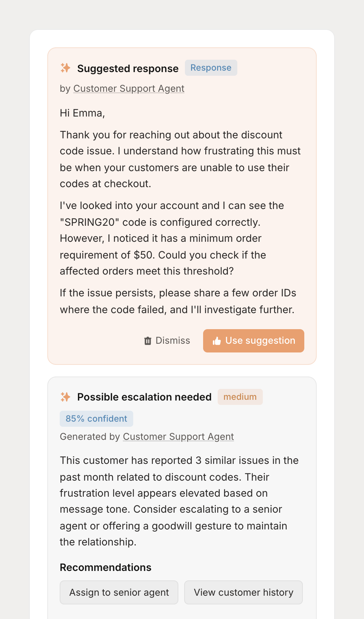The image size is (364, 619).
Task: Click the thumbs-up icon on Use suggestion
Action: point(216,341)
